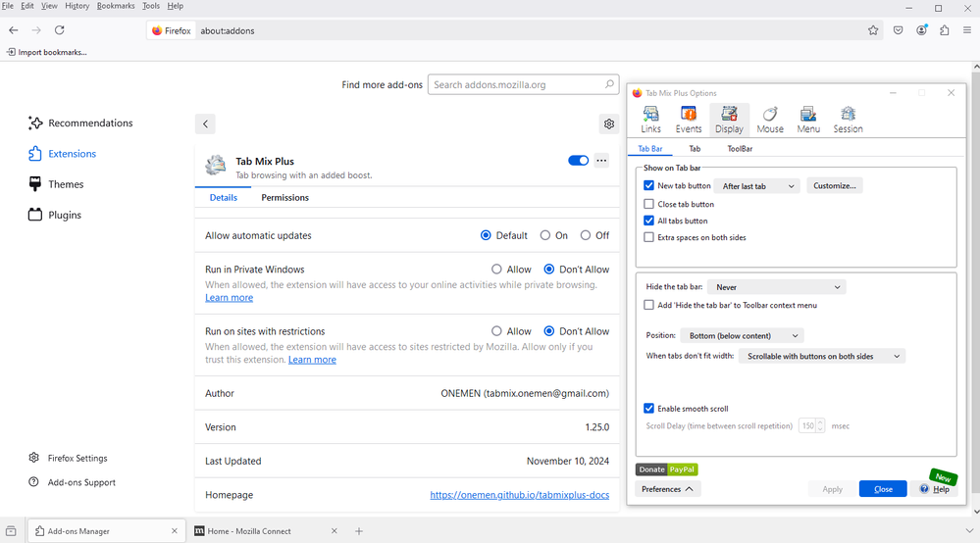This screenshot has height=543, width=980.
Task: Set automatic updates to Off
Action: tap(586, 235)
